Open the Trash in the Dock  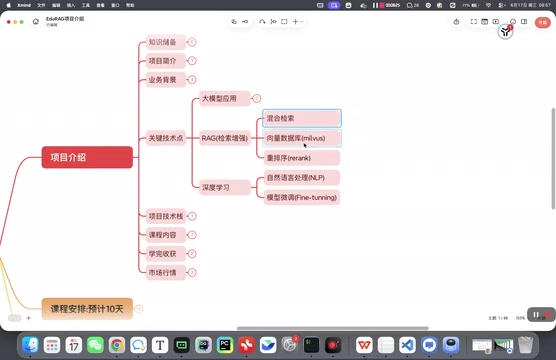pos(526,345)
